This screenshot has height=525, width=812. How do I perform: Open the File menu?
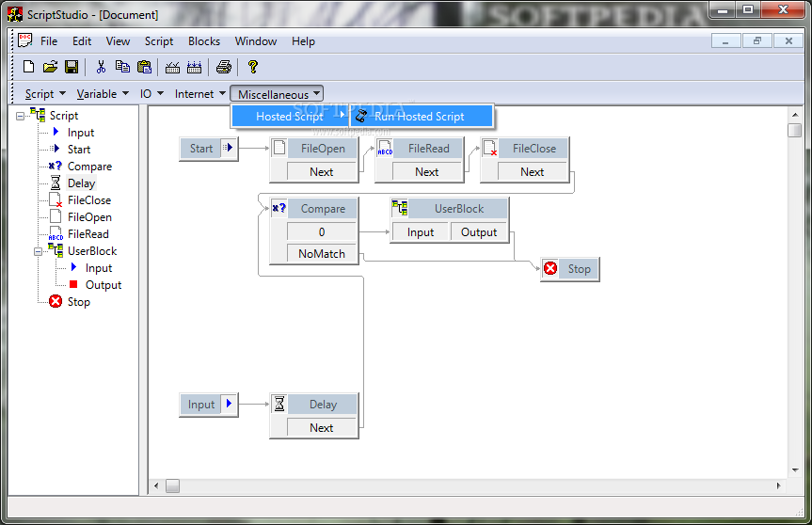coord(49,40)
